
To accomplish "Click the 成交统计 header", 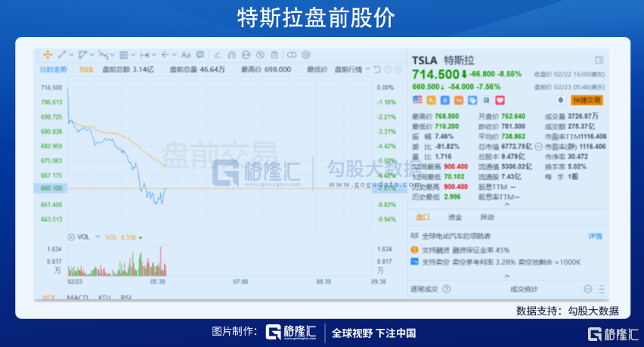I will pos(524,289).
